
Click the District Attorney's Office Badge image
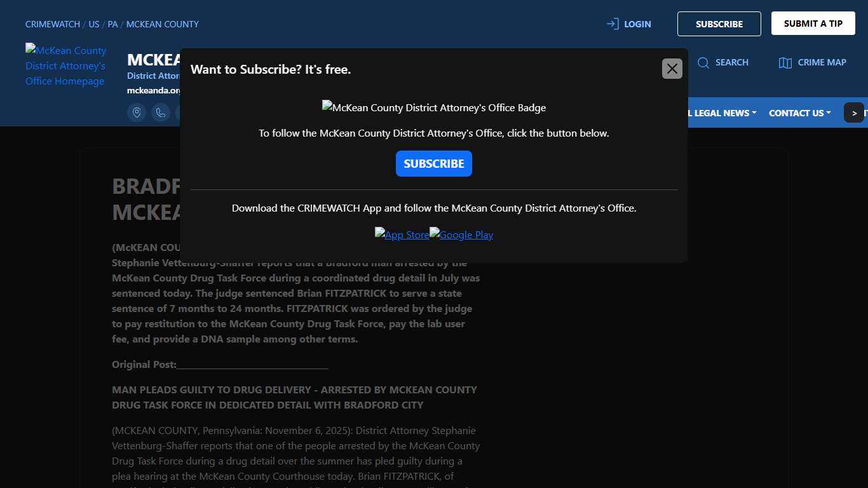point(433,107)
